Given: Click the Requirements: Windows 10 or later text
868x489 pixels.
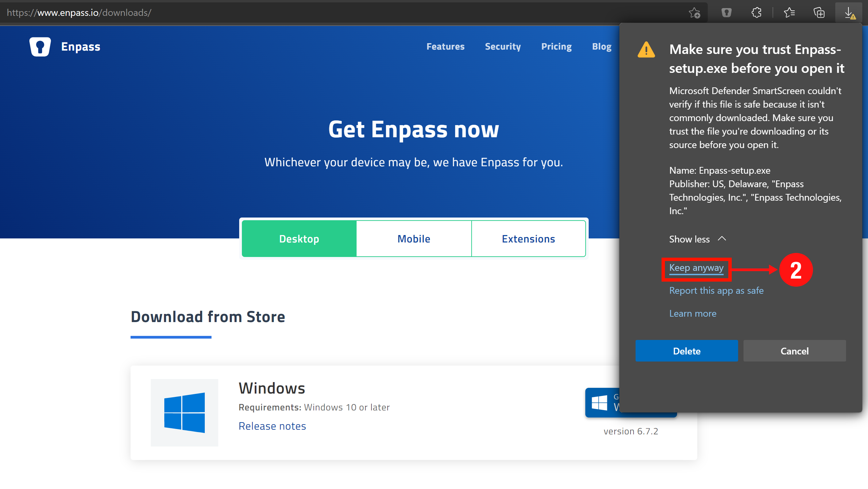Looking at the screenshot, I should (x=314, y=407).
